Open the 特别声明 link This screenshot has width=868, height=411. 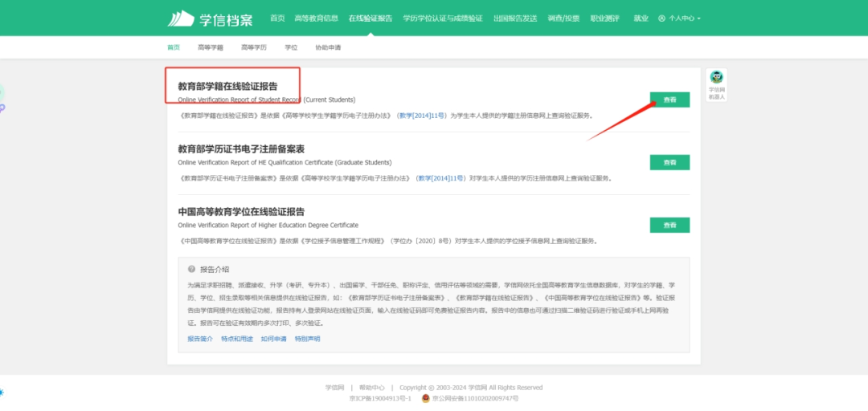(307, 339)
